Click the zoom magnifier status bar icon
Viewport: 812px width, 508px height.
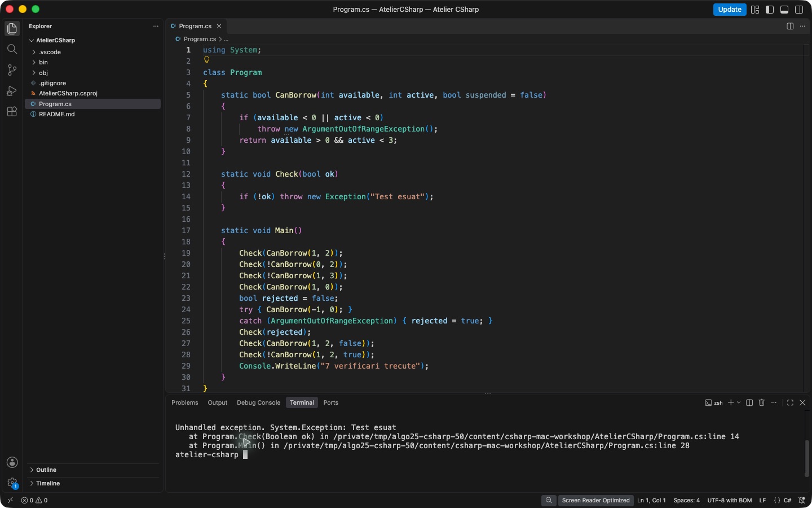click(549, 500)
